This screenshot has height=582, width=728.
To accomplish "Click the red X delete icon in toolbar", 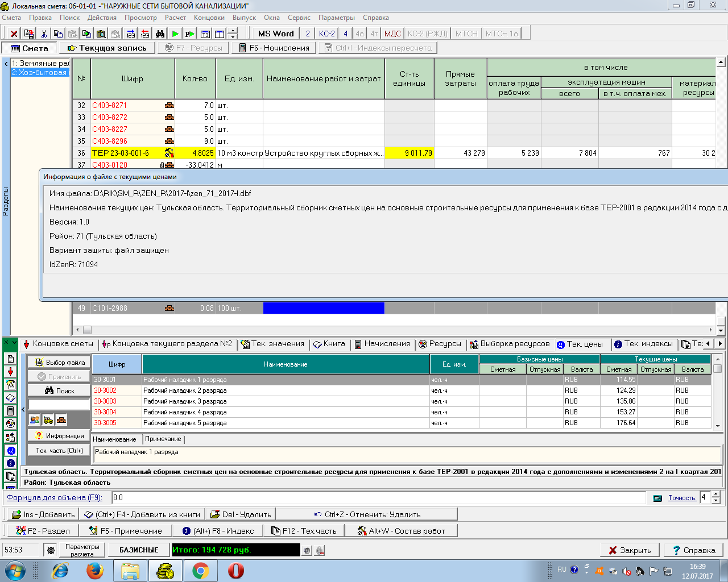I will pos(14,34).
